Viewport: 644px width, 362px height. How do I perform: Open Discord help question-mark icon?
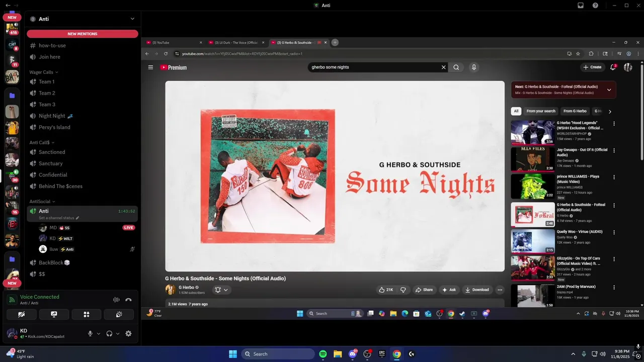(x=595, y=5)
